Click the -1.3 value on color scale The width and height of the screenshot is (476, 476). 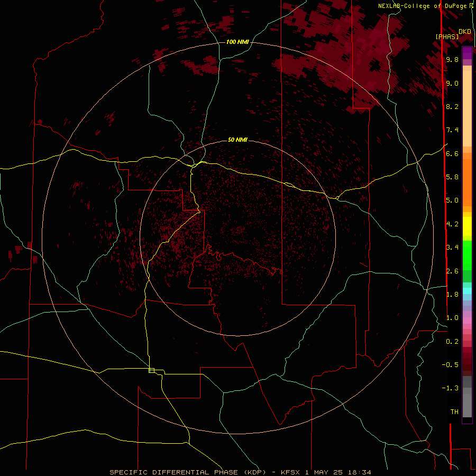click(450, 388)
